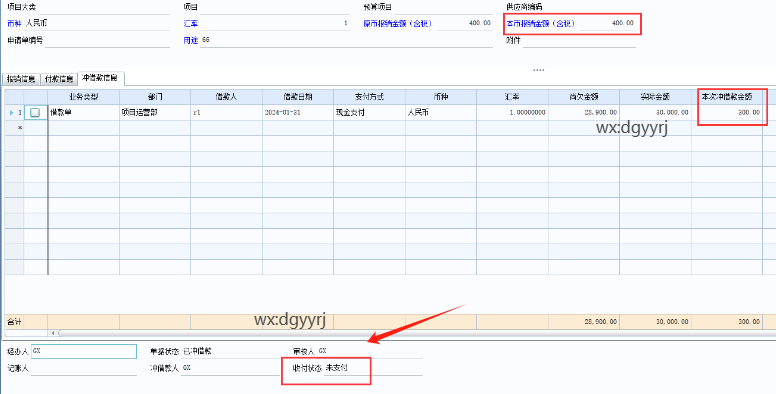This screenshot has width=776, height=394.
Task: Click the 本币报销金额 field showing 400.00
Action: 608,23
